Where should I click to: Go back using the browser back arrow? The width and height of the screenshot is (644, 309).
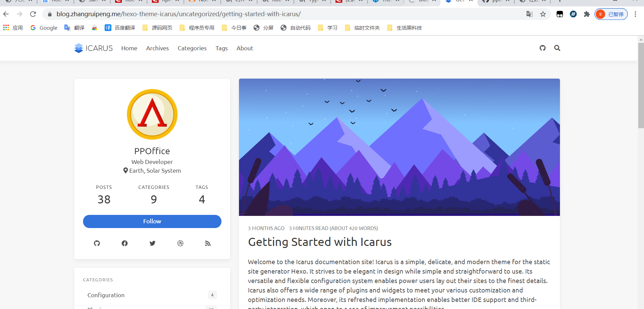click(x=6, y=14)
